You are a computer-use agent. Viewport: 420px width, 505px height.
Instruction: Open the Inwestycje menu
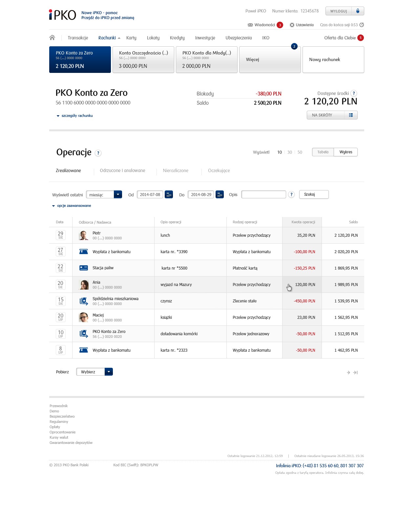click(x=205, y=38)
